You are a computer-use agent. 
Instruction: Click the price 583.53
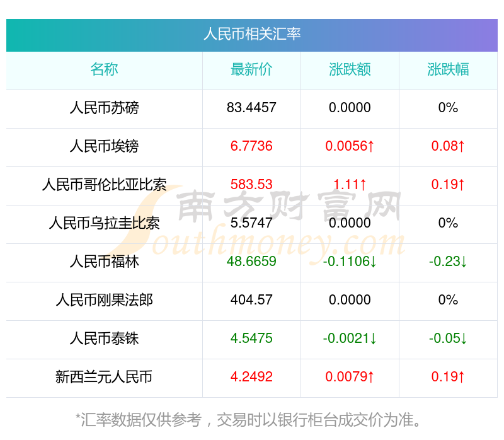(x=251, y=185)
